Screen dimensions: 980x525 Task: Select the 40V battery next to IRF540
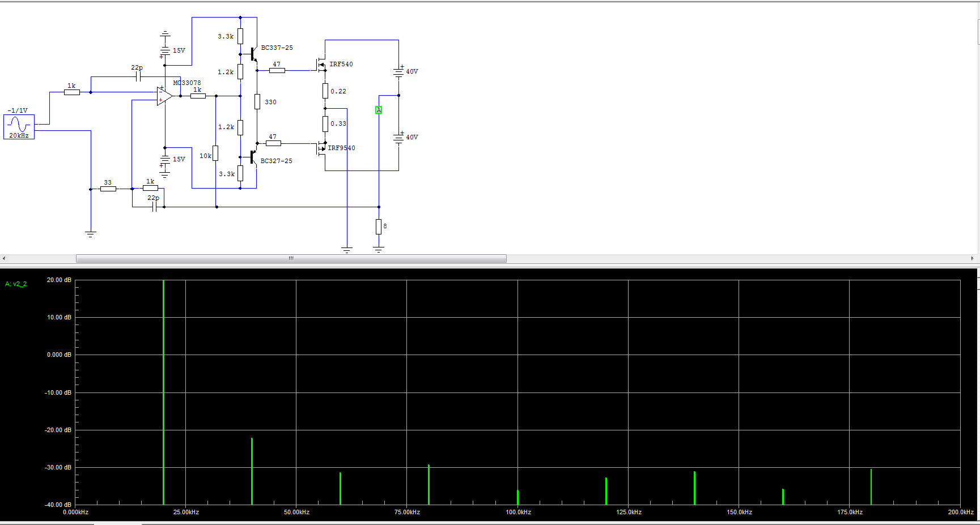(398, 71)
